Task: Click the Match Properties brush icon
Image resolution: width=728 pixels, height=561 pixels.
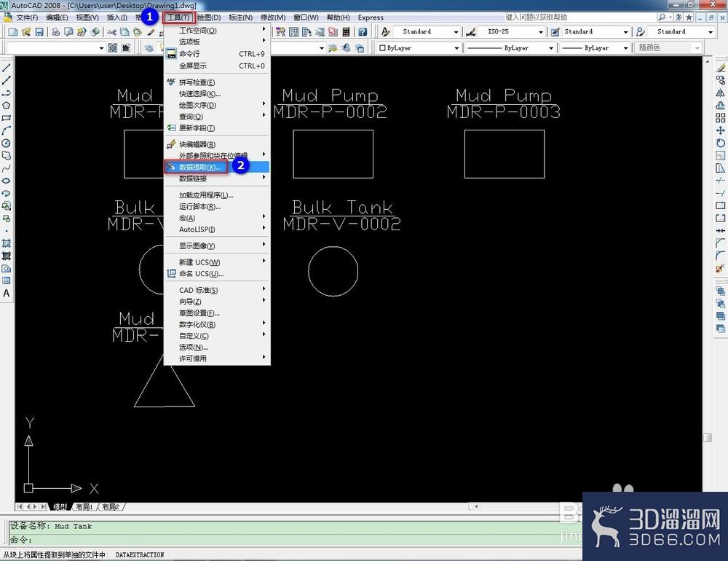Action: [151, 32]
